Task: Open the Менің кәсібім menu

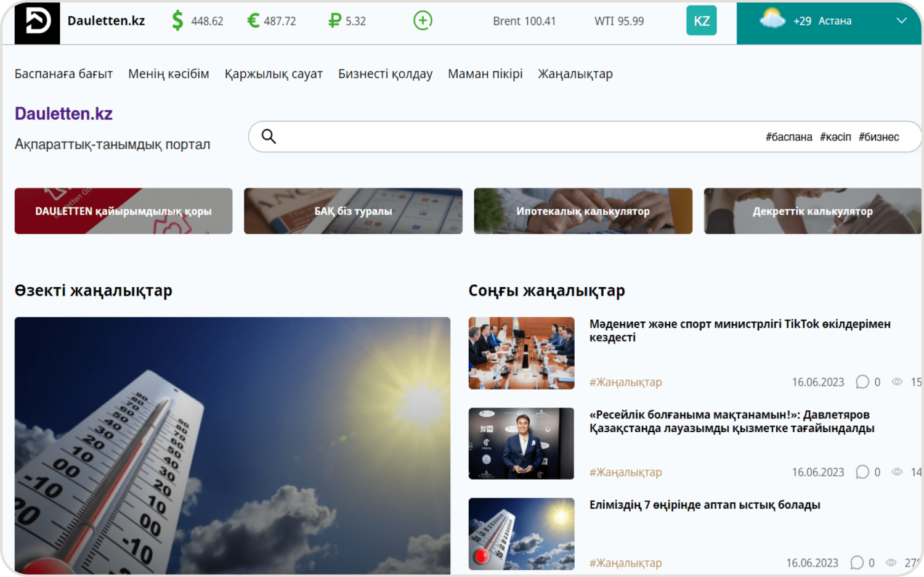Action: pyautogui.click(x=169, y=74)
